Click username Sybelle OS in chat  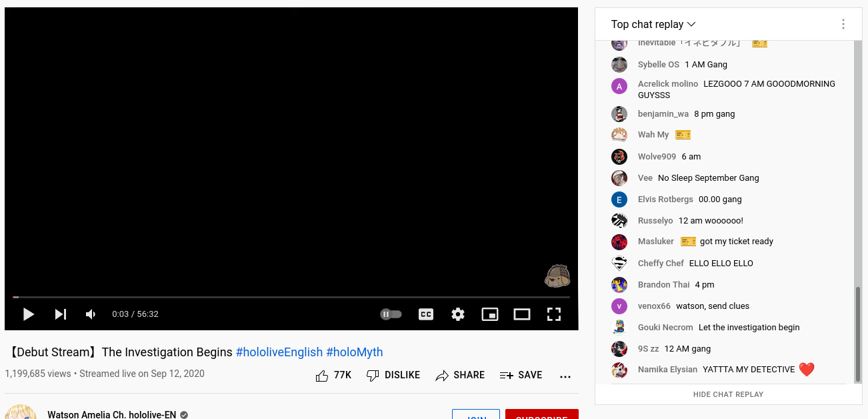[659, 65]
